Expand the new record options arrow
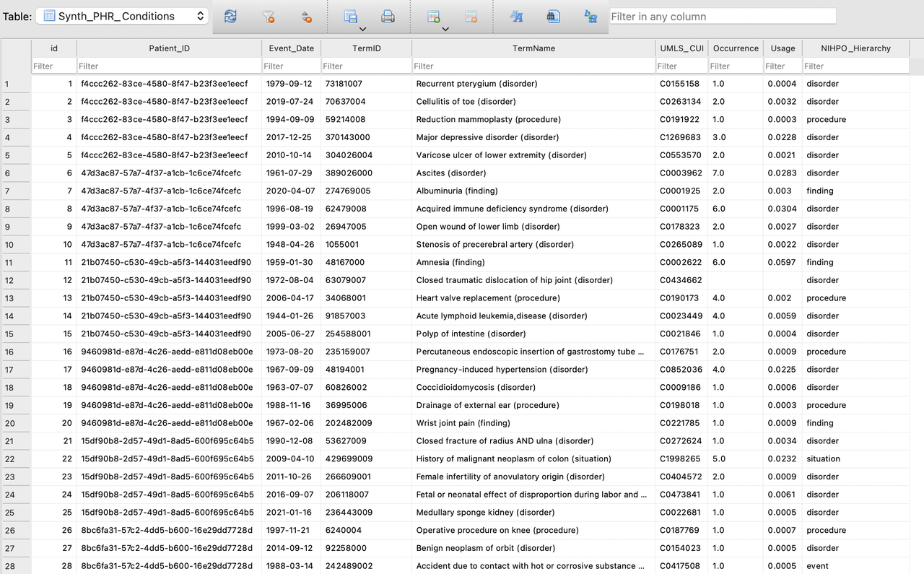This screenshot has width=924, height=574. 445,30
